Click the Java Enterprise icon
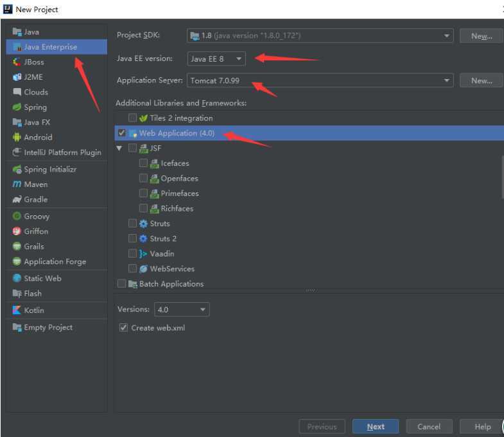504x437 pixels. point(17,47)
